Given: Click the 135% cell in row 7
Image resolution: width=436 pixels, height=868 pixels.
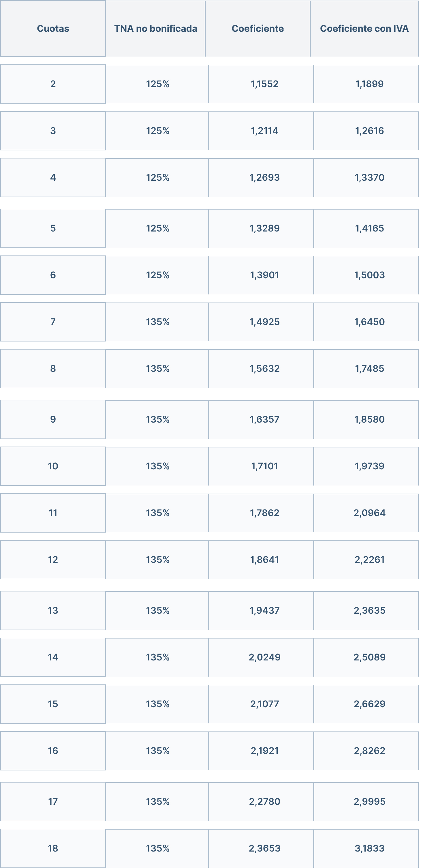Looking at the screenshot, I should point(157,322).
